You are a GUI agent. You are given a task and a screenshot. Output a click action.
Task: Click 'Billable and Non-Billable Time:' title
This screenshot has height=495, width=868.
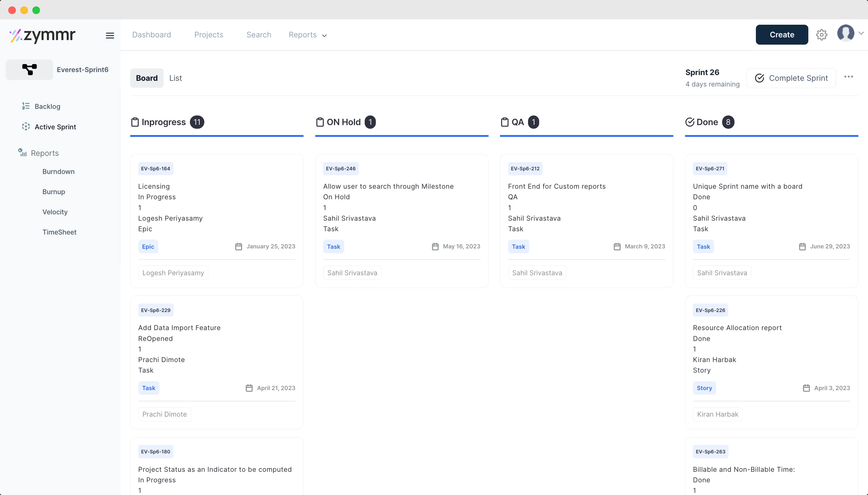click(744, 469)
